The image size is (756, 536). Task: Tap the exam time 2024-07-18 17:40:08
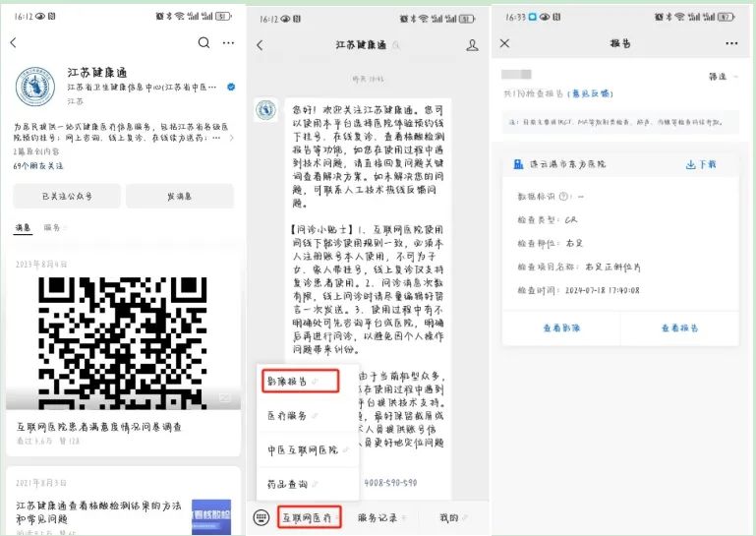[x=603, y=290]
